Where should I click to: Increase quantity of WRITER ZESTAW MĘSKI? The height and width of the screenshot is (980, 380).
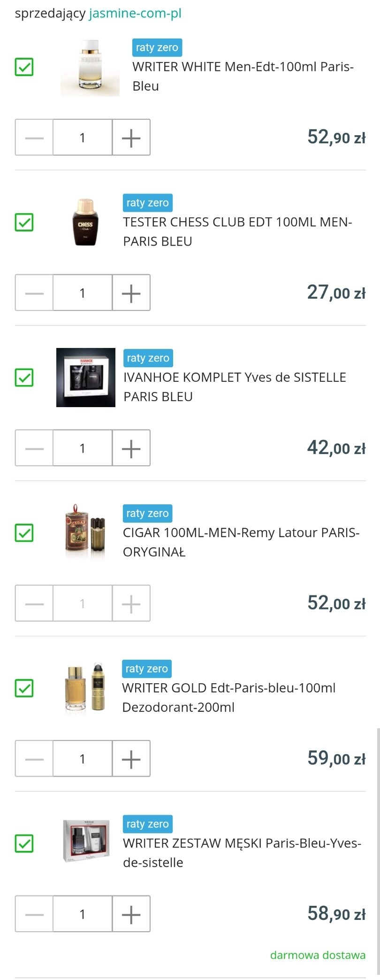click(131, 914)
